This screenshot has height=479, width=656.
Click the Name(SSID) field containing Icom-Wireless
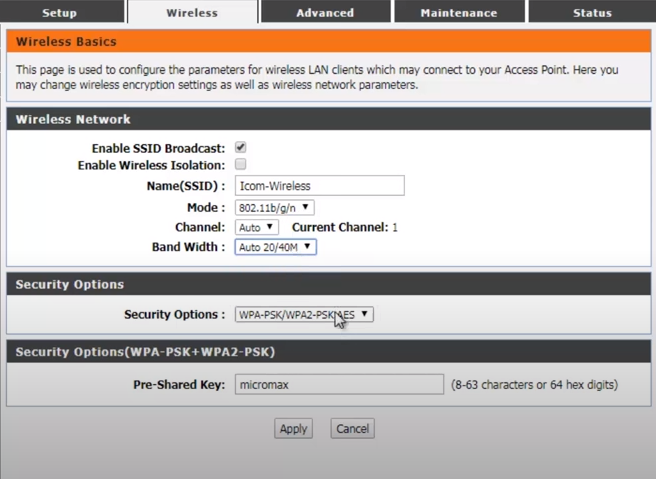pos(319,186)
